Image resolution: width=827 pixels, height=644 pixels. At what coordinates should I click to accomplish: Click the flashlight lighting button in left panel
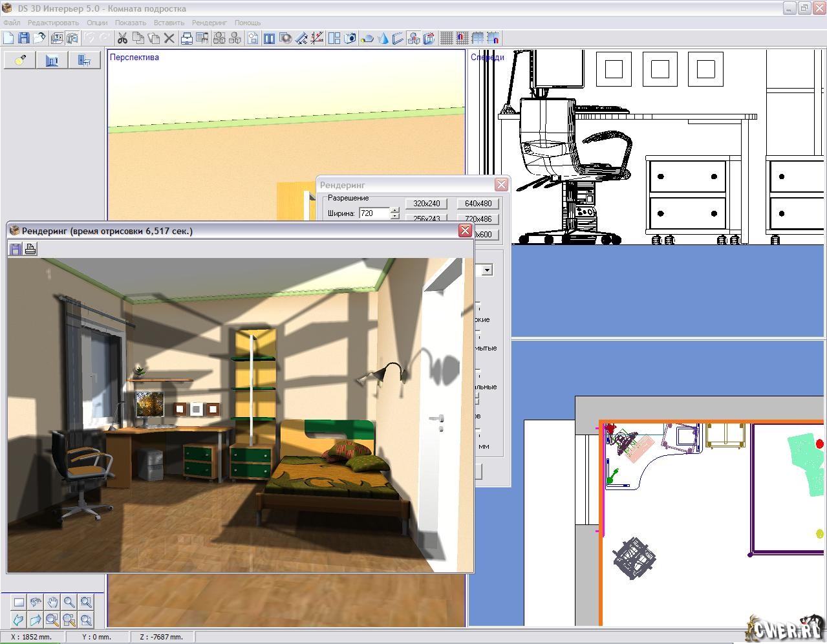click(20, 60)
